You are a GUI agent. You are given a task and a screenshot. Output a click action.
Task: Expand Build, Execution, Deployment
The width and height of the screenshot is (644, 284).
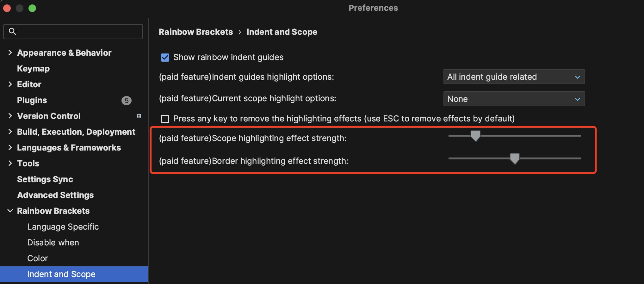(10, 132)
